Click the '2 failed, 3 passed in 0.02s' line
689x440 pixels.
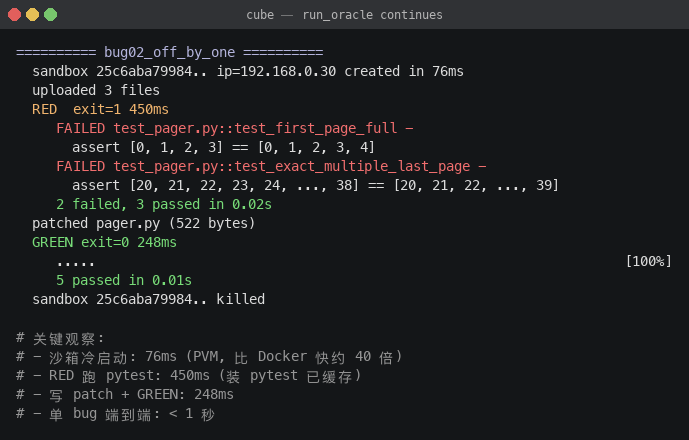pyautogui.click(x=164, y=204)
